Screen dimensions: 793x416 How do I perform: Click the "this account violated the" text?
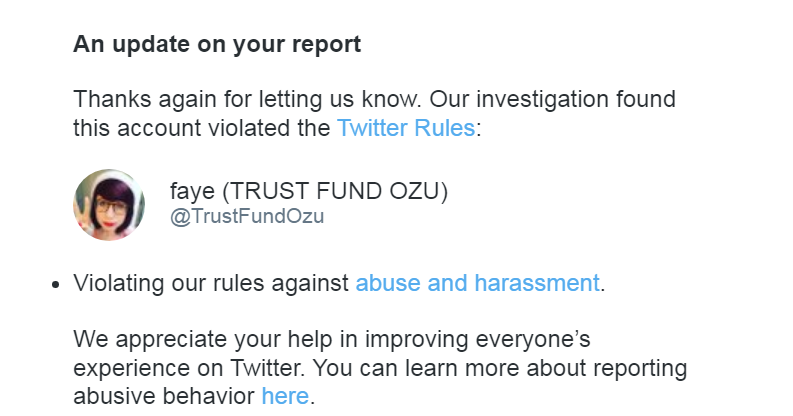[202, 128]
